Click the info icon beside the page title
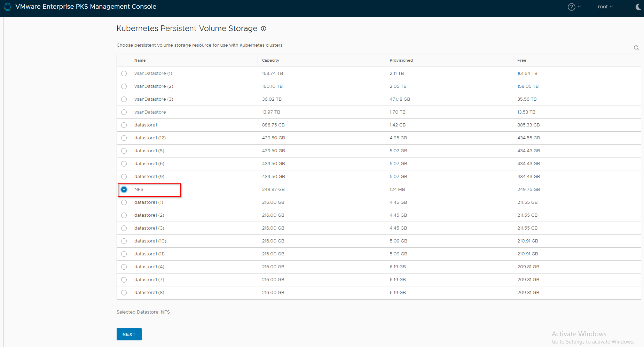 264,29
